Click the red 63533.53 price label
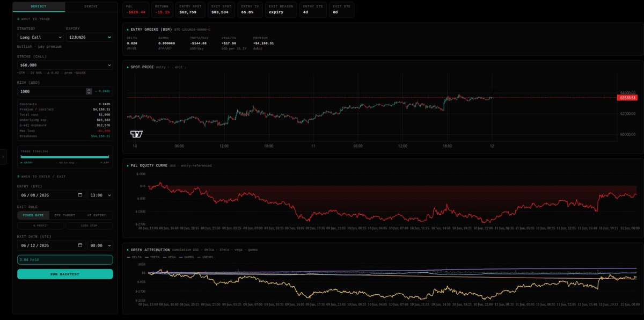The height and width of the screenshot is (320, 644). [627, 98]
